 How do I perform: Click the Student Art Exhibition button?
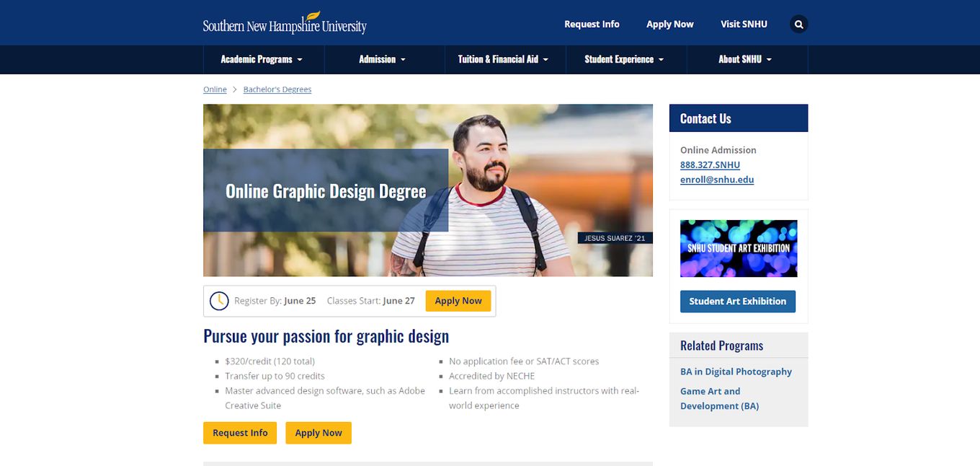[738, 302]
